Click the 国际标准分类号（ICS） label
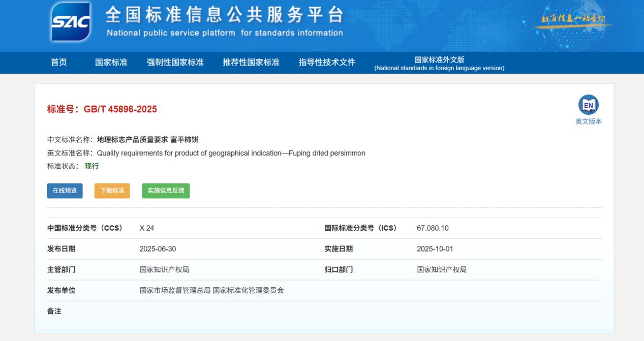The height and width of the screenshot is (341, 644). click(360, 228)
